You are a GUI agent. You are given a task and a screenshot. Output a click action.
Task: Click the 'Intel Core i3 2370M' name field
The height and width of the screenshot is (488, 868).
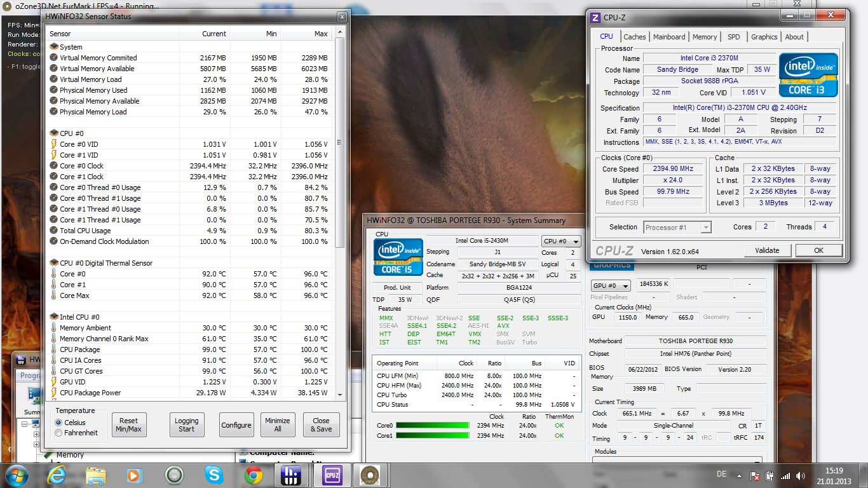click(x=709, y=58)
